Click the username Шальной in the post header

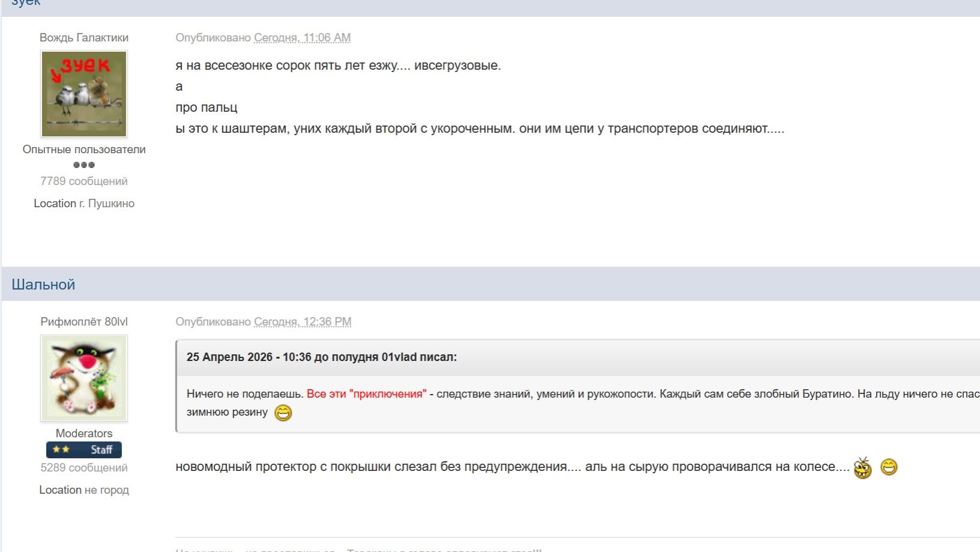(x=43, y=284)
